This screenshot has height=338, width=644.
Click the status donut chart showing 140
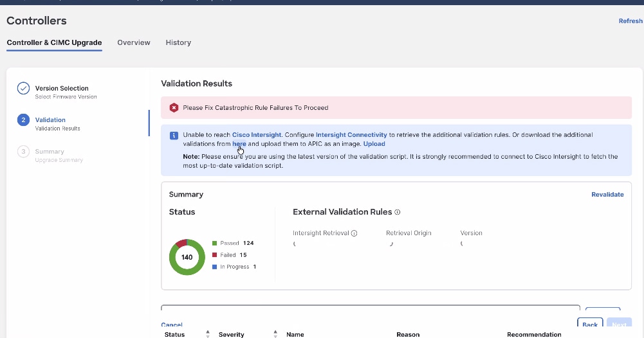coord(187,257)
